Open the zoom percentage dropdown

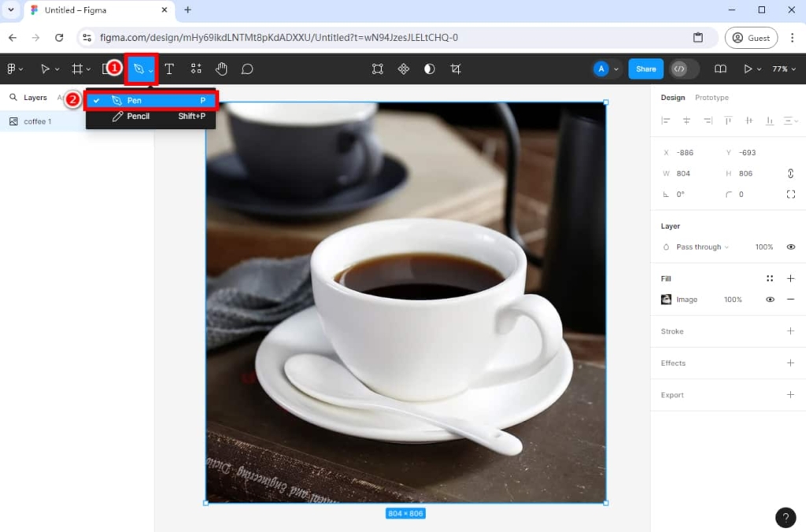pos(785,68)
